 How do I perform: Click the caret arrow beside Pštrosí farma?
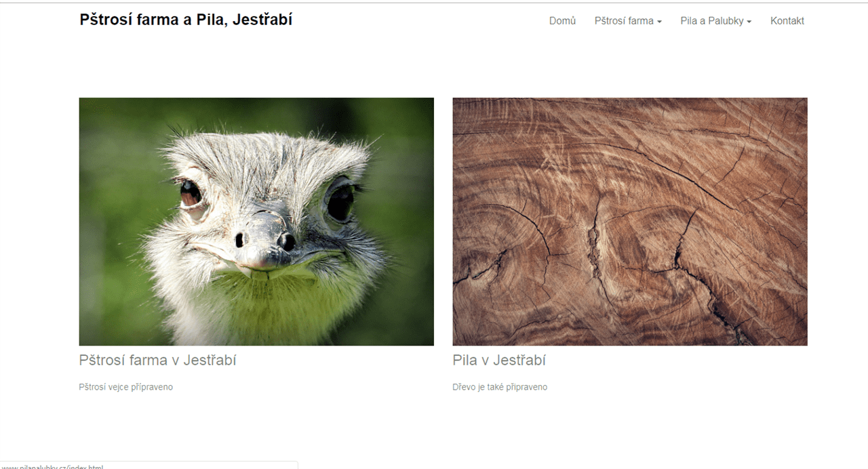tap(659, 22)
